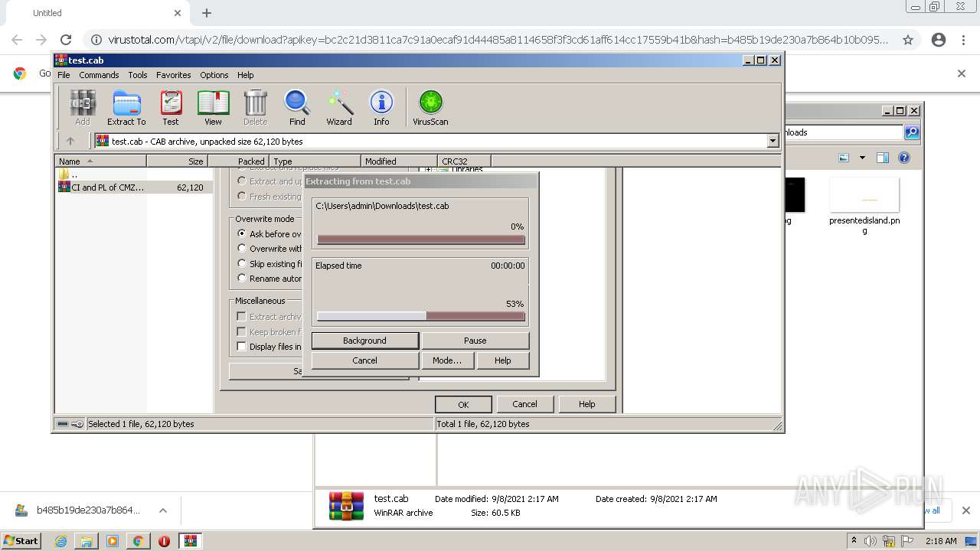
Task: Sort file list by CRC32 column
Action: click(464, 161)
